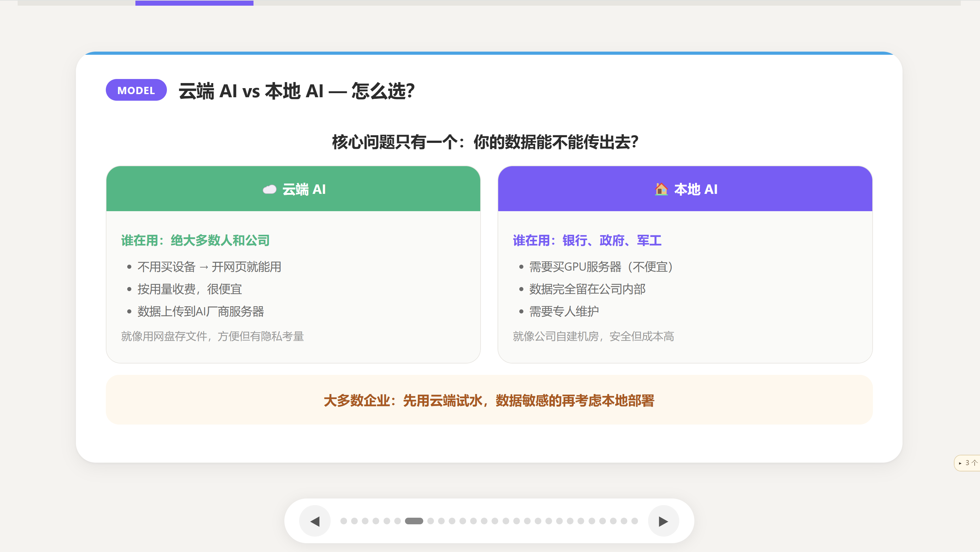980x552 pixels.
Task: Click the purple filled segment of the top progress bar
Action: (x=194, y=3)
